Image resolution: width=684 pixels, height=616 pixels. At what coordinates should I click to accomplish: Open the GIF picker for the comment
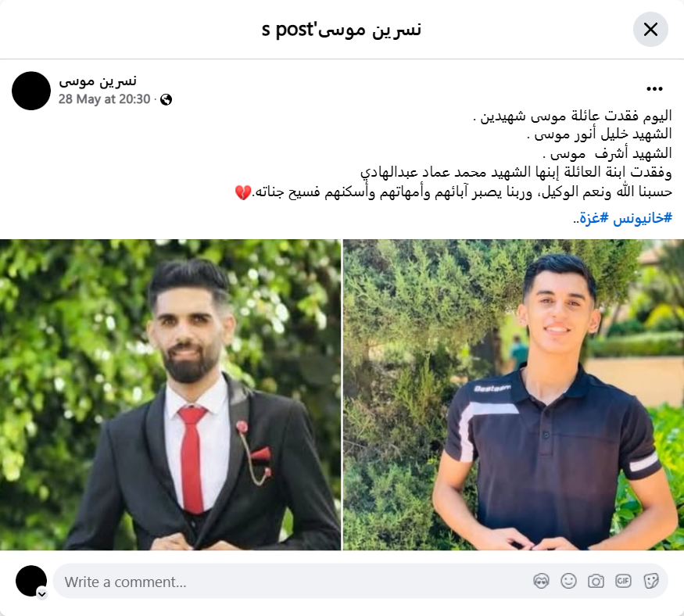tap(623, 581)
